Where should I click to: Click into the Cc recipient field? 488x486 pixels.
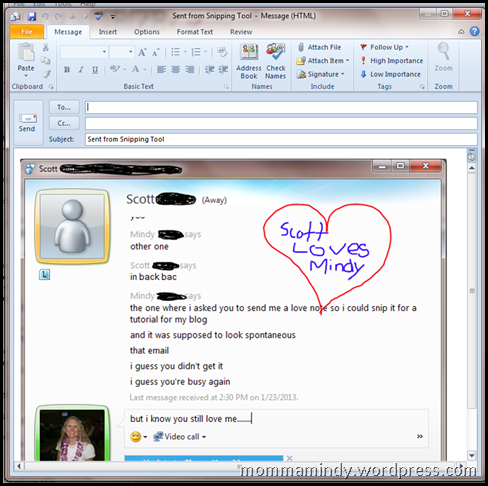pyautogui.click(x=281, y=123)
